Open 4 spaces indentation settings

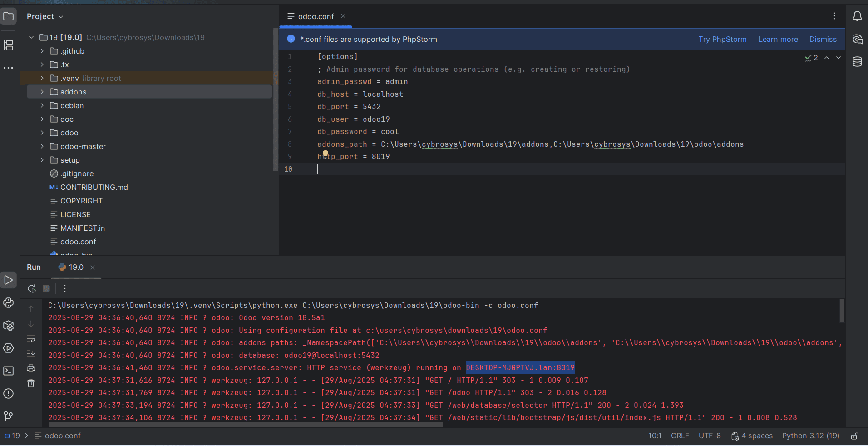[752, 436]
